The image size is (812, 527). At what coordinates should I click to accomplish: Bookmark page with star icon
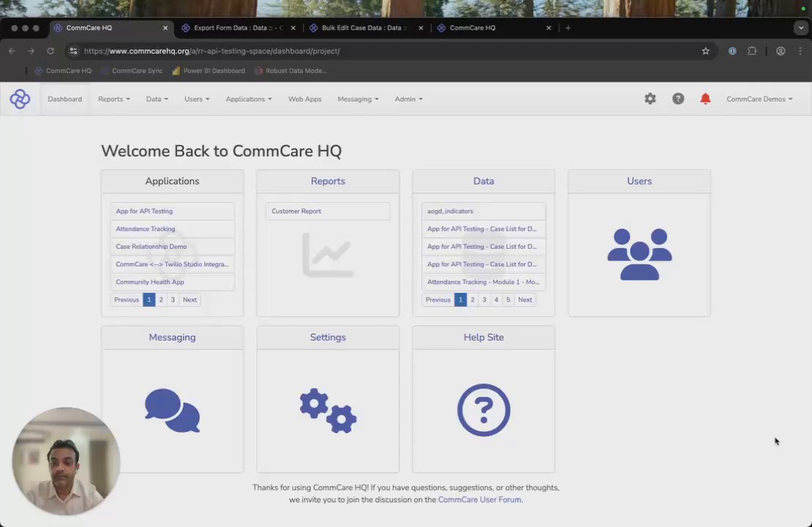705,51
